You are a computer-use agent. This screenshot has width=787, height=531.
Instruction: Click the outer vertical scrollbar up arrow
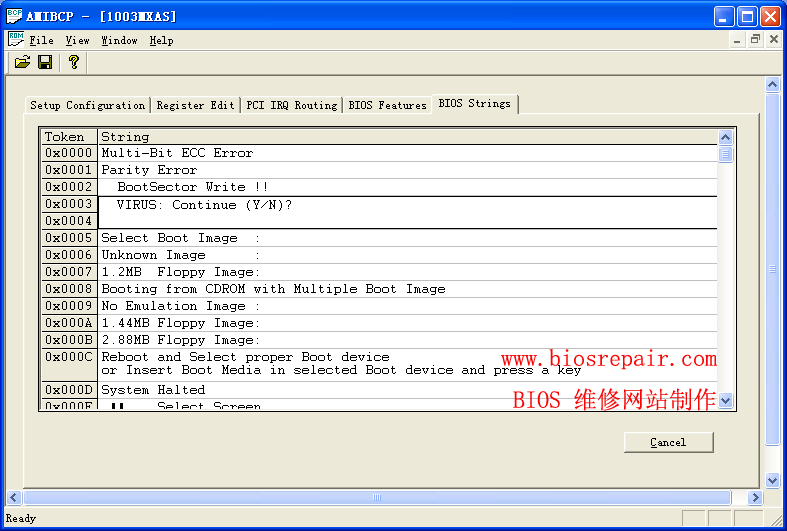772,84
